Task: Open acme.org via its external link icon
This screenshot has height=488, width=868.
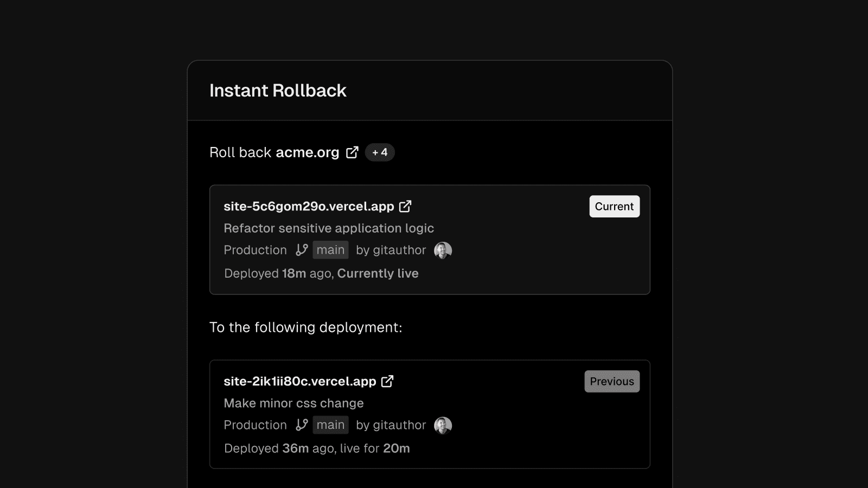Action: (352, 152)
